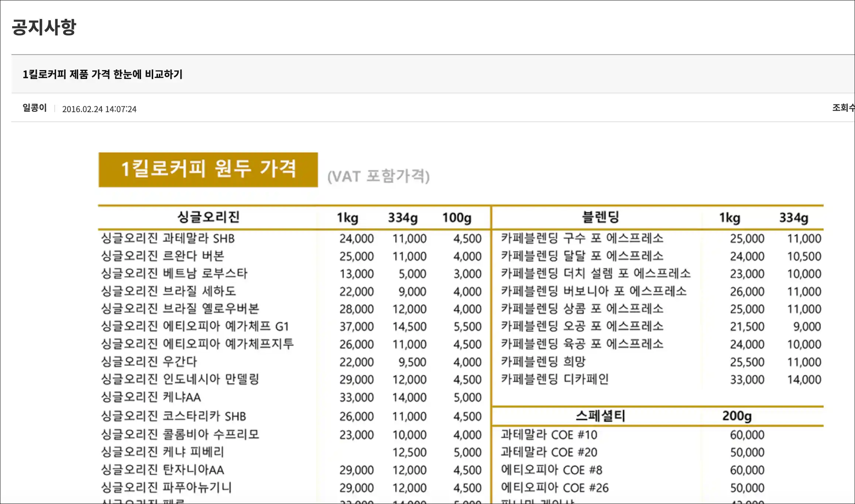Click the 200g header in 스페셜티 section
Screen dimensions: 855x504
pos(737,416)
